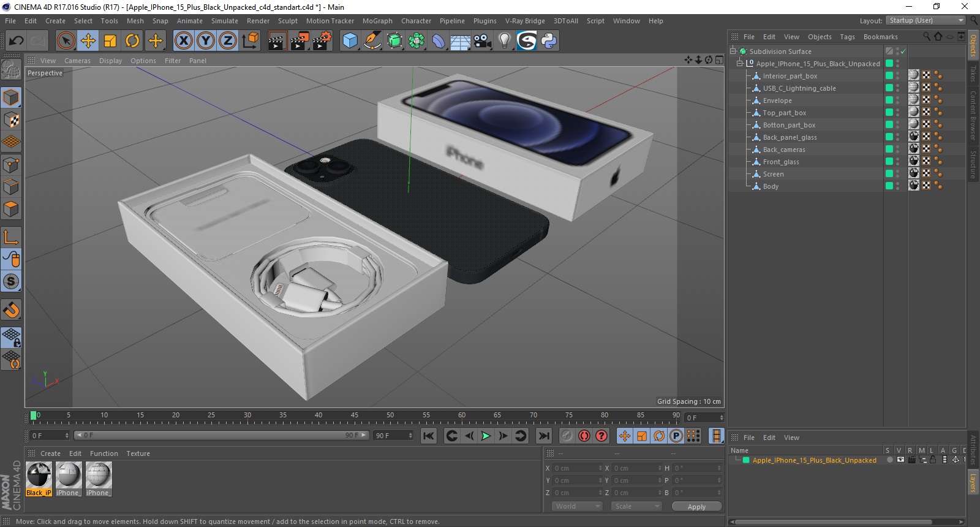The height and width of the screenshot is (527, 980).
Task: Toggle Autokeying button
Action: [584, 436]
